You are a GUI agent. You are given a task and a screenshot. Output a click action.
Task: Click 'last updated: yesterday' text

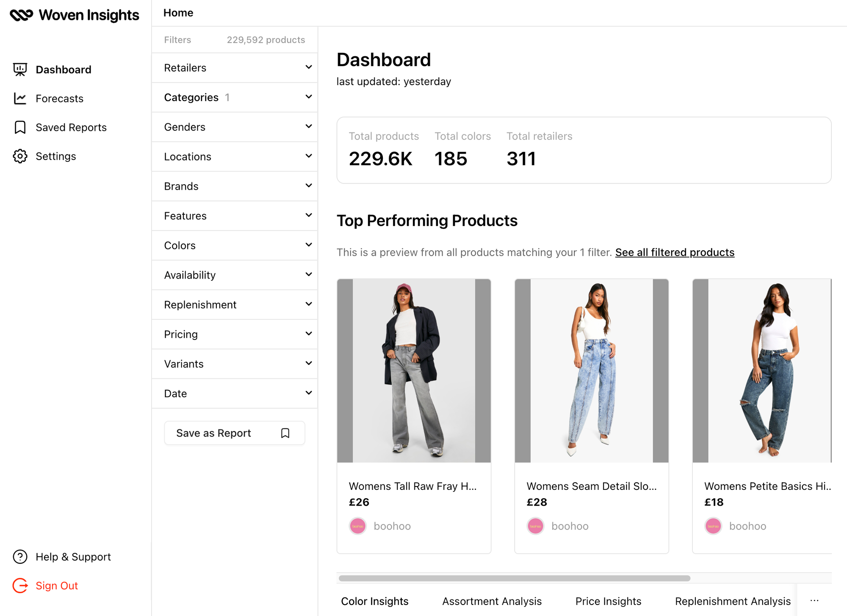(x=394, y=81)
